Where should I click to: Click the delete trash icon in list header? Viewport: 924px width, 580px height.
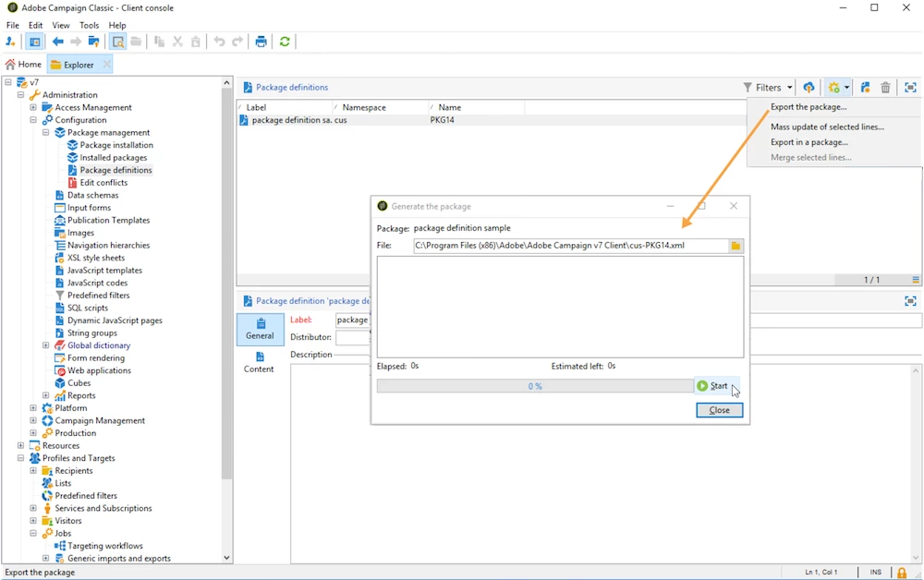[x=885, y=87]
